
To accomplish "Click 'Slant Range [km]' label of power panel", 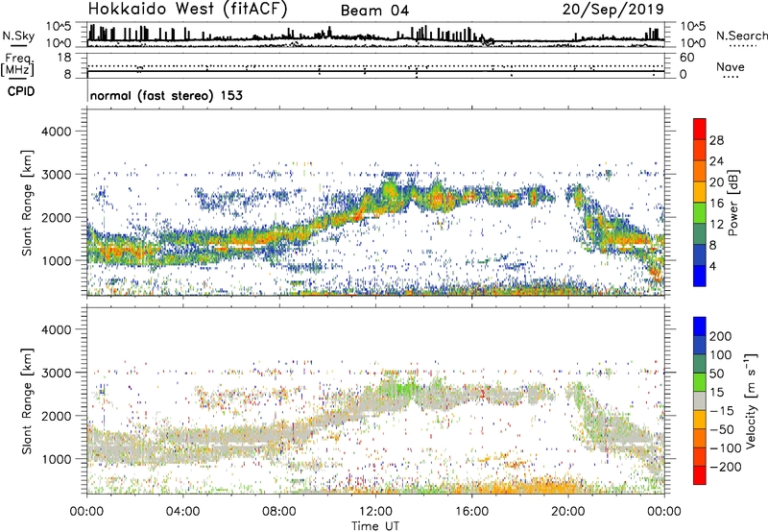I will (28, 203).
